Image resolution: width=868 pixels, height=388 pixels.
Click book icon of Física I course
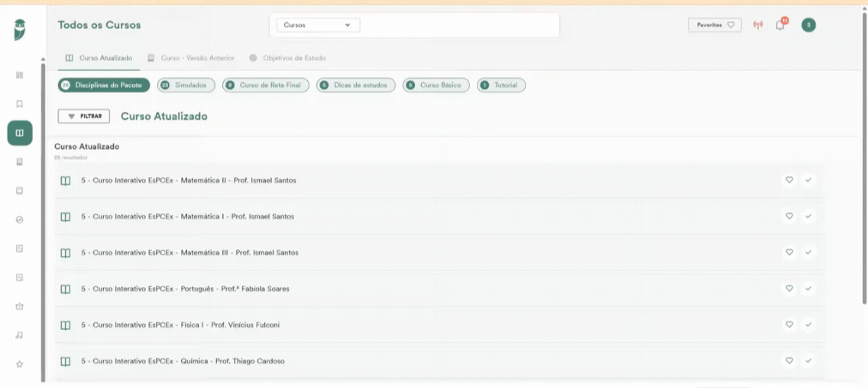65,325
